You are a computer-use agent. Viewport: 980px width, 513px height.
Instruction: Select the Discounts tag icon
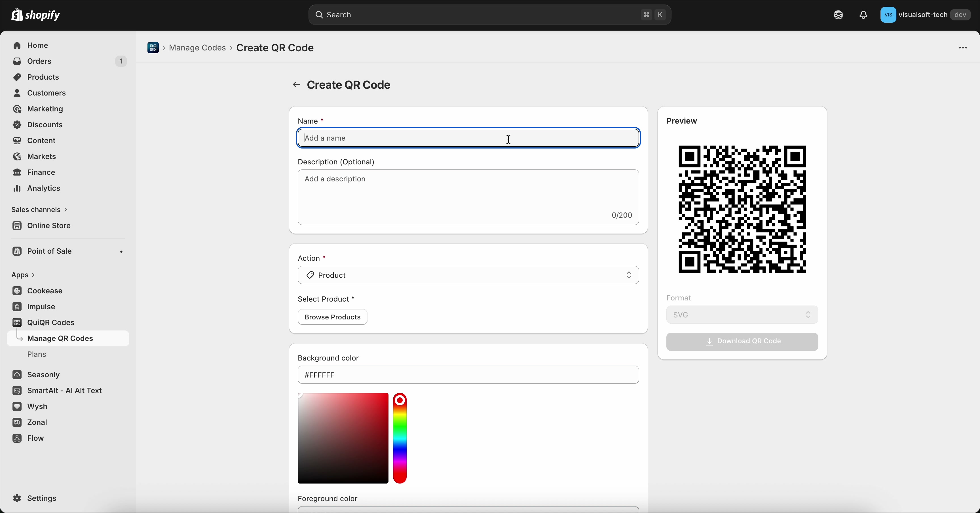[18, 124]
